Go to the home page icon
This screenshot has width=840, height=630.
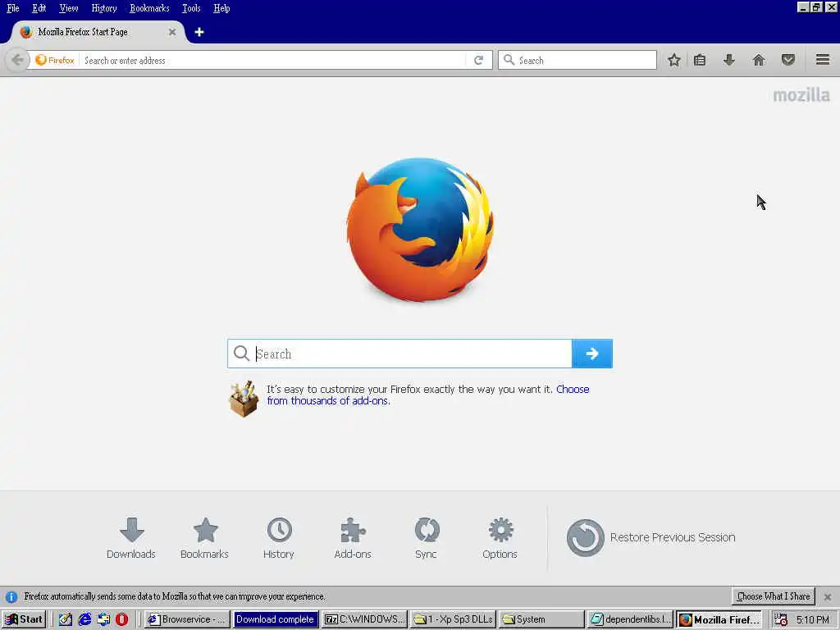759,60
